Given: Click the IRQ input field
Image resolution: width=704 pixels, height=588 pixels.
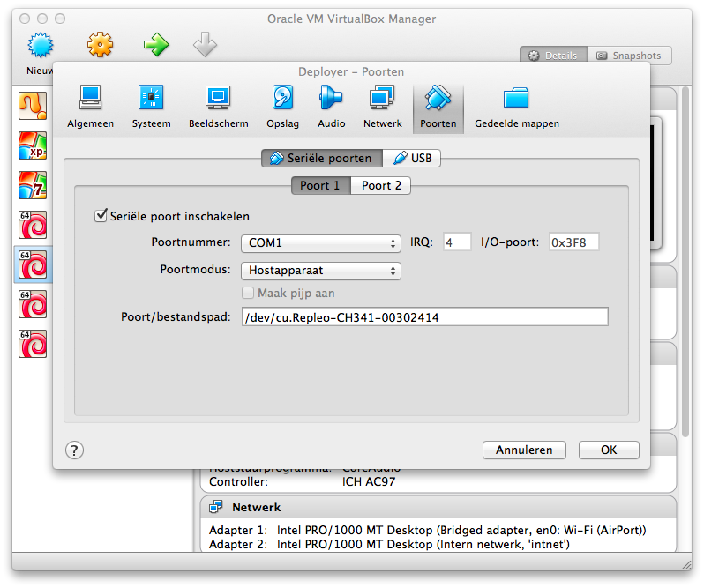Looking at the screenshot, I should coord(457,242).
